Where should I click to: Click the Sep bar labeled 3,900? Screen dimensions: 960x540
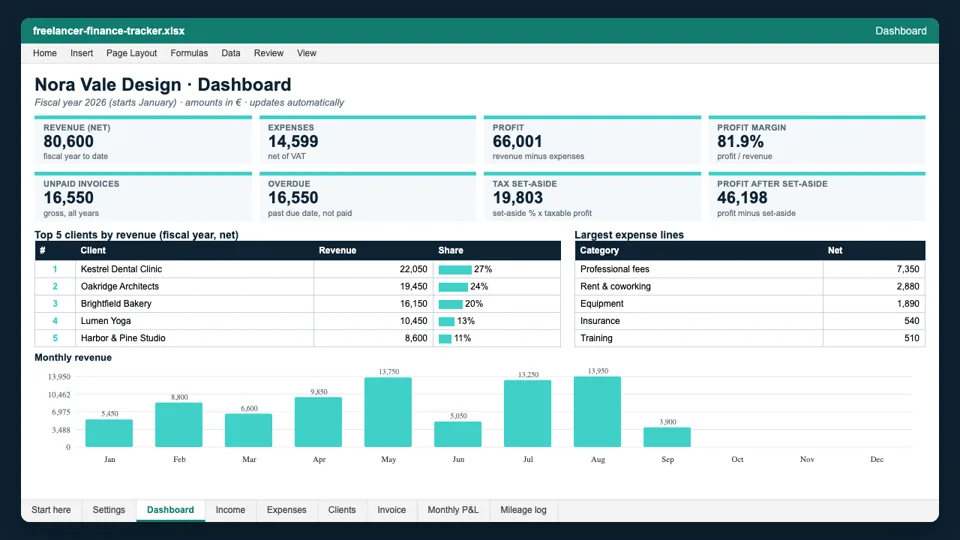pos(667,437)
